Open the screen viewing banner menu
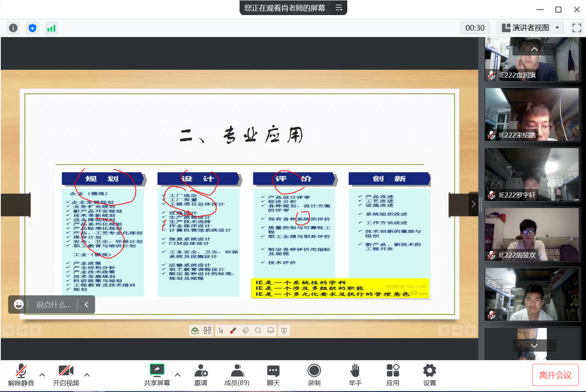 tap(339, 8)
